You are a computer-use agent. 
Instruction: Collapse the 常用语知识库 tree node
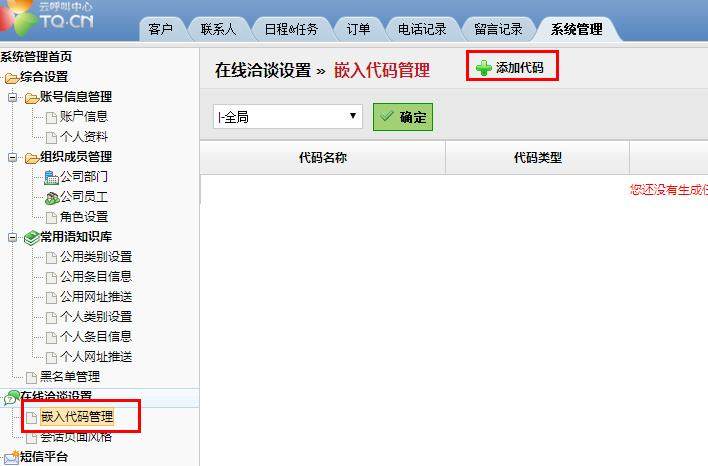click(x=12, y=237)
